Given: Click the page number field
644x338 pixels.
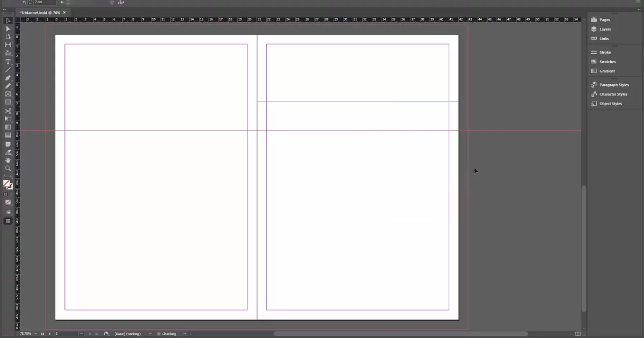Looking at the screenshot, I should 66,334.
